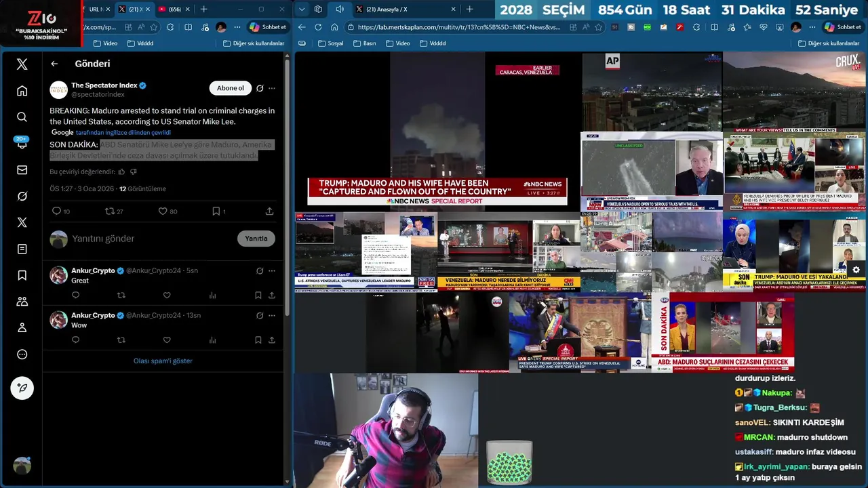Share icon under Ankur_Crypto 'Wow' reply
The image size is (868, 488).
click(x=271, y=340)
